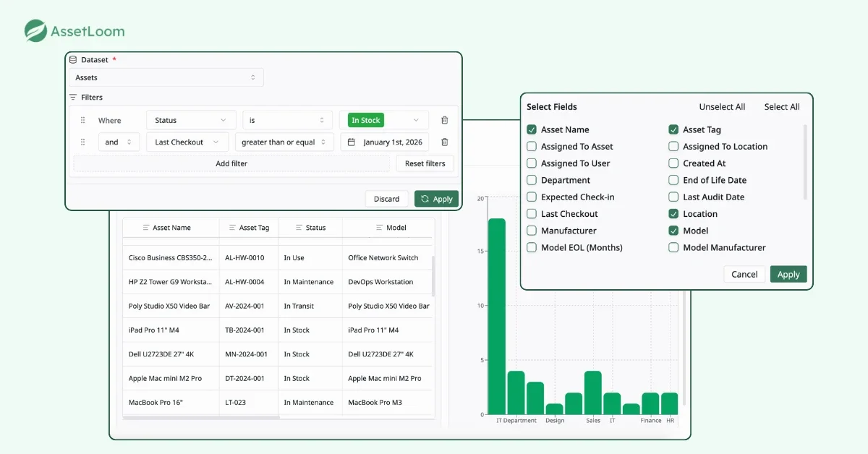Enable the Model Manufacturer field
The width and height of the screenshot is (868, 454).
tap(673, 247)
